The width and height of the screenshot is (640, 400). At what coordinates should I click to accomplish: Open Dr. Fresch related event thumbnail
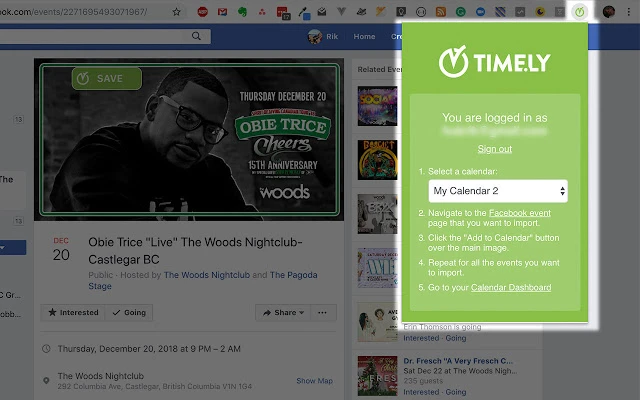[x=376, y=372]
